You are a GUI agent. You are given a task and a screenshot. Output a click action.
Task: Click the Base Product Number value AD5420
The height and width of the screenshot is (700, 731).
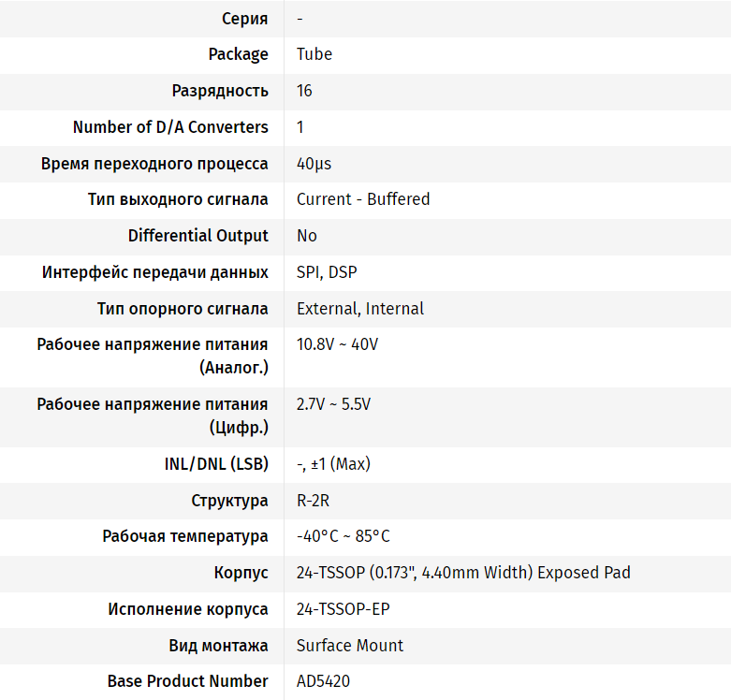[323, 681]
